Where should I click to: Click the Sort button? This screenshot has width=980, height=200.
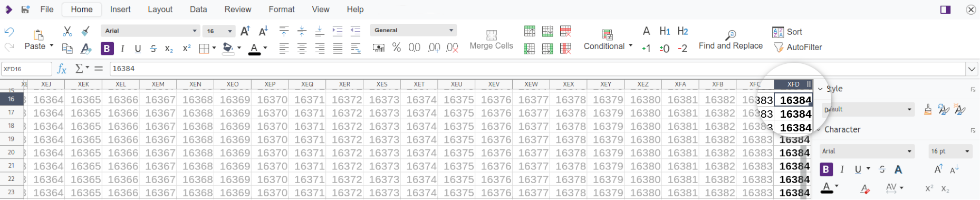(787, 32)
